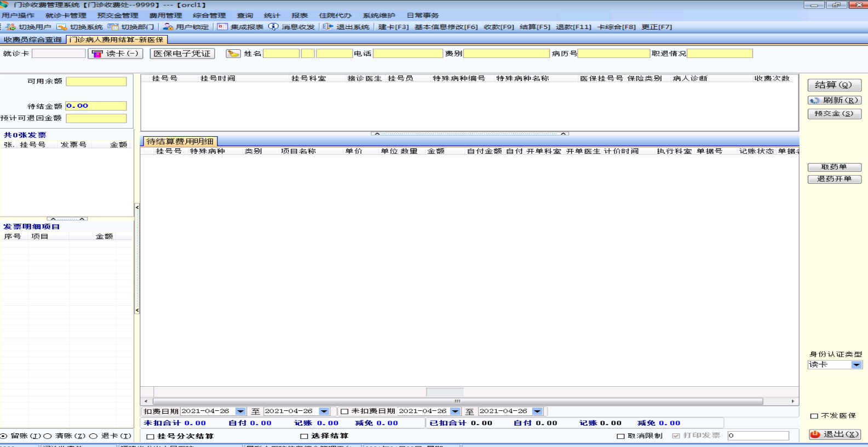Click the scrollbar's left arrow under the fee grid
868x447 pixels.
[145, 402]
